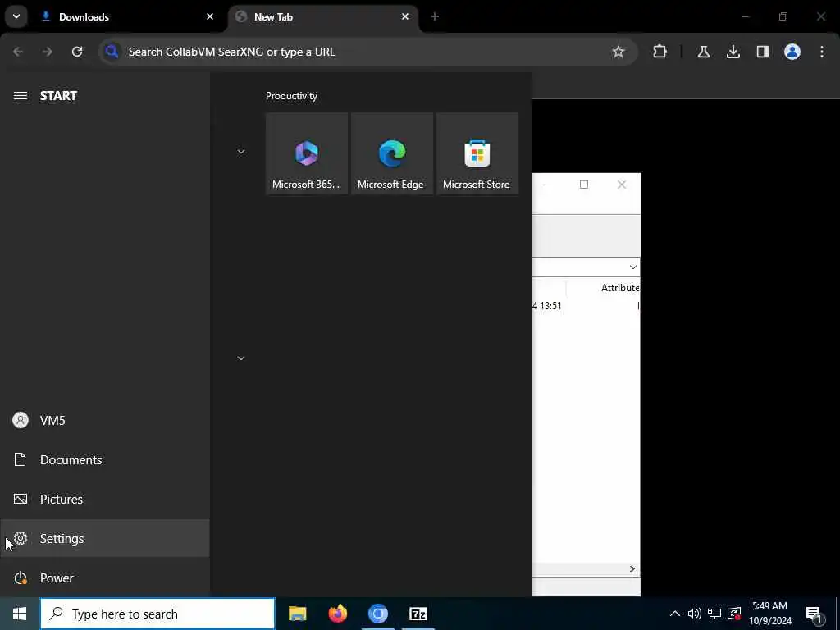Open the Microsoft Edge tile
This screenshot has width=840, height=630.
point(392,153)
